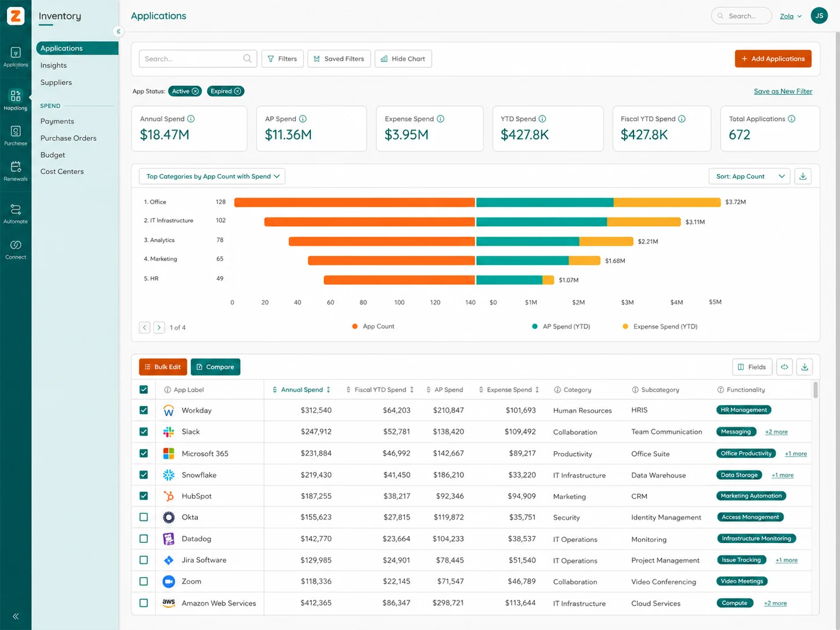The height and width of the screenshot is (630, 840).
Task: Collapse the Inventory sidebar panel arrow
Action: coord(118,31)
